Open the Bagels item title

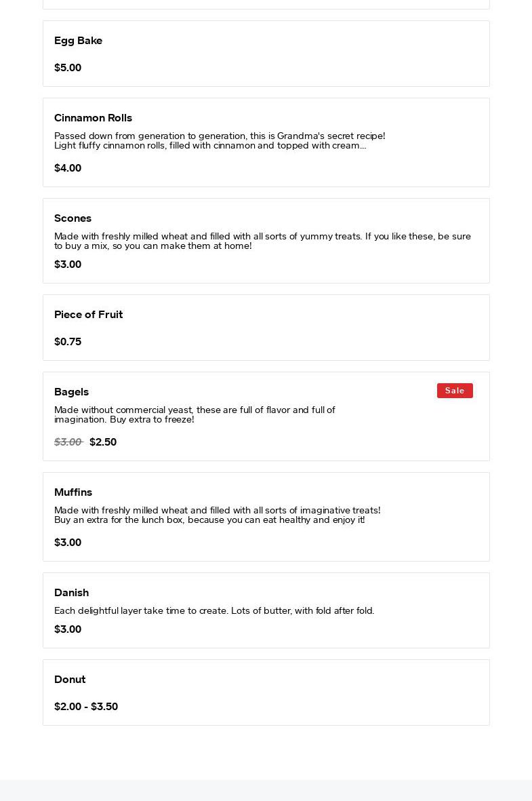71,392
